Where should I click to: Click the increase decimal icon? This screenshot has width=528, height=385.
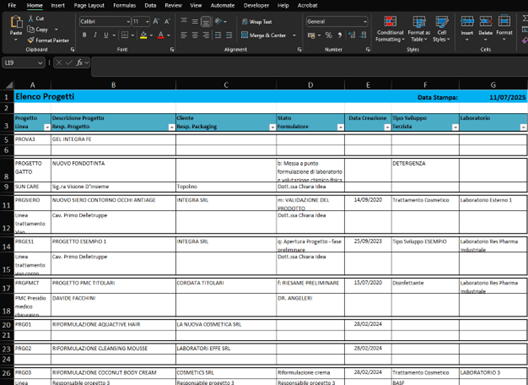[352, 35]
